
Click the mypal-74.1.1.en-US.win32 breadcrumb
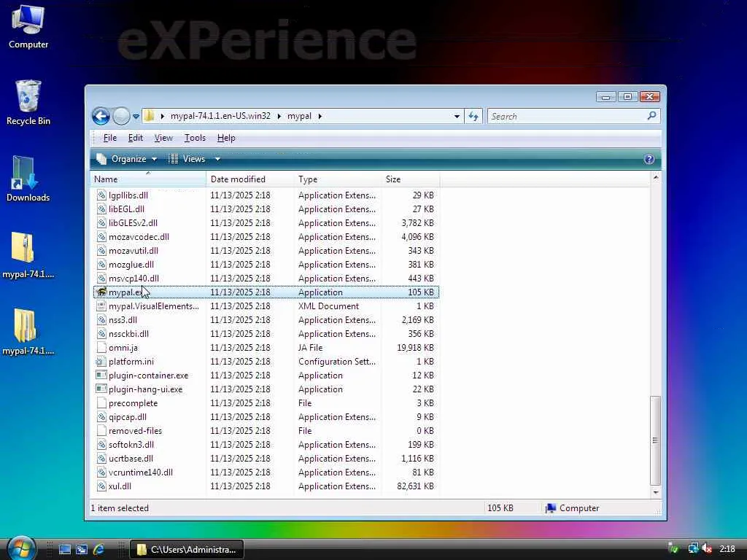pyautogui.click(x=220, y=116)
